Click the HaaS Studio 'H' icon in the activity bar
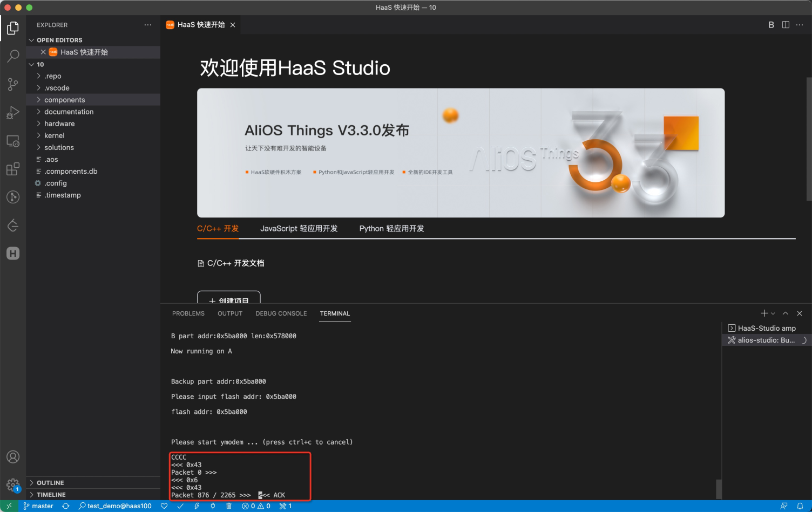Viewport: 812px width, 512px height. 13,253
